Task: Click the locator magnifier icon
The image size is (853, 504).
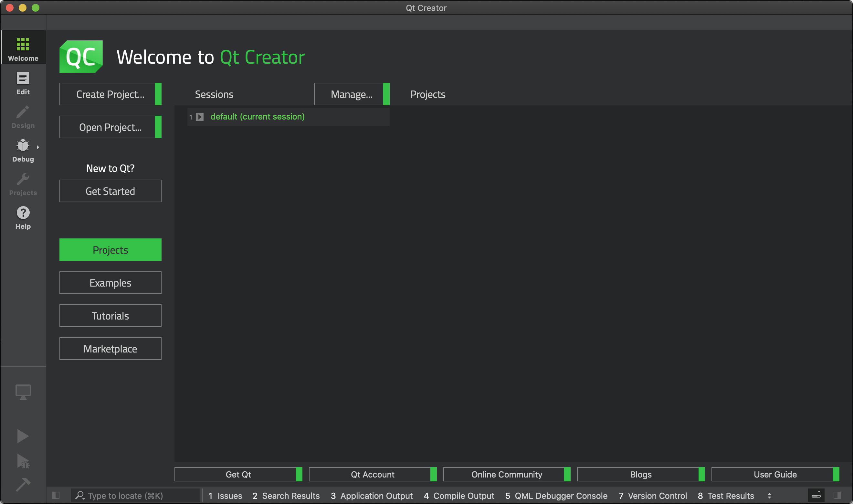Action: click(x=80, y=496)
